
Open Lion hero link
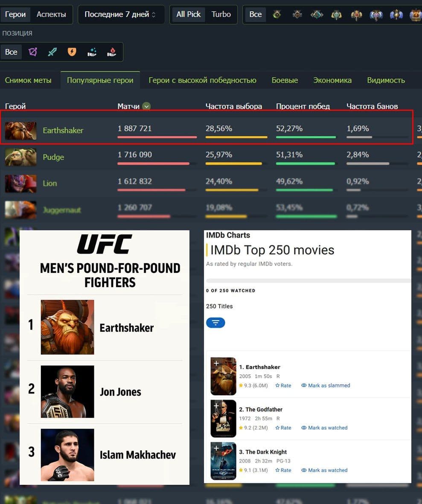coord(50,183)
